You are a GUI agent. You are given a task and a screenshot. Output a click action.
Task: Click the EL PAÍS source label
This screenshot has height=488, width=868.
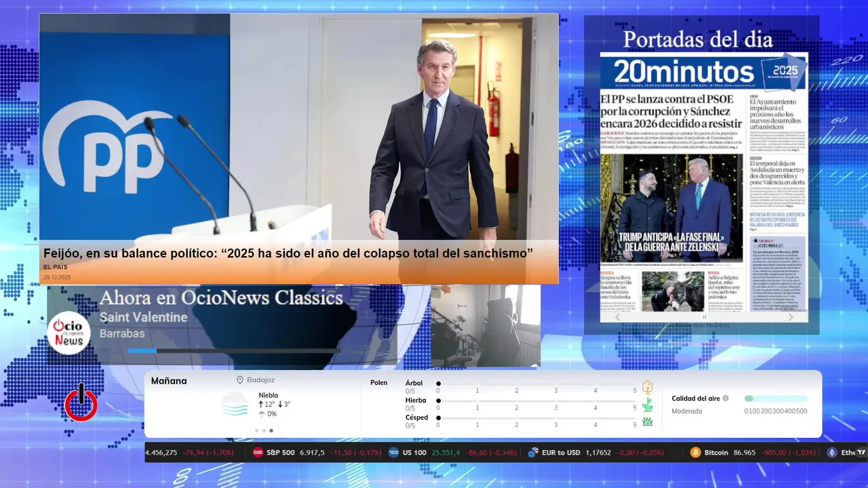(x=56, y=267)
